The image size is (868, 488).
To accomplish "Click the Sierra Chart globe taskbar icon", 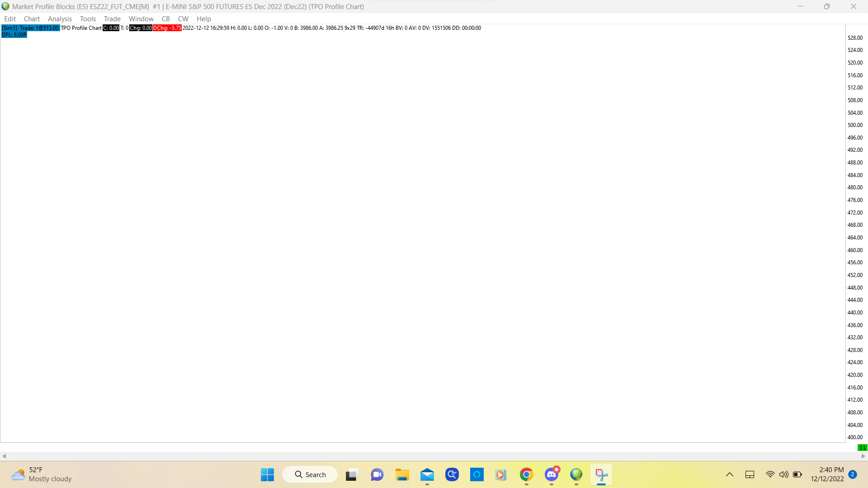I will tap(576, 474).
